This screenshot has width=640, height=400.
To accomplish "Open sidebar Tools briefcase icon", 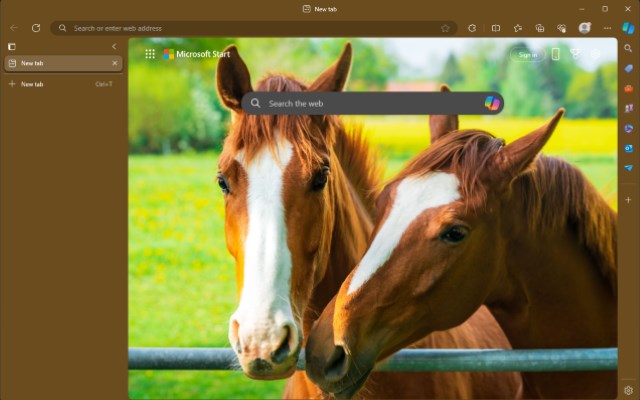I will (x=629, y=88).
